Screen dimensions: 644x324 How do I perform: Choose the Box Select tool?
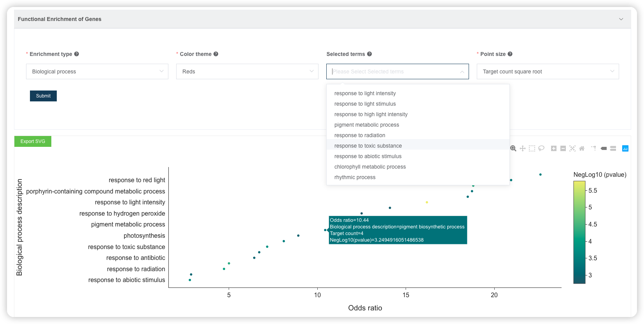pos(532,148)
